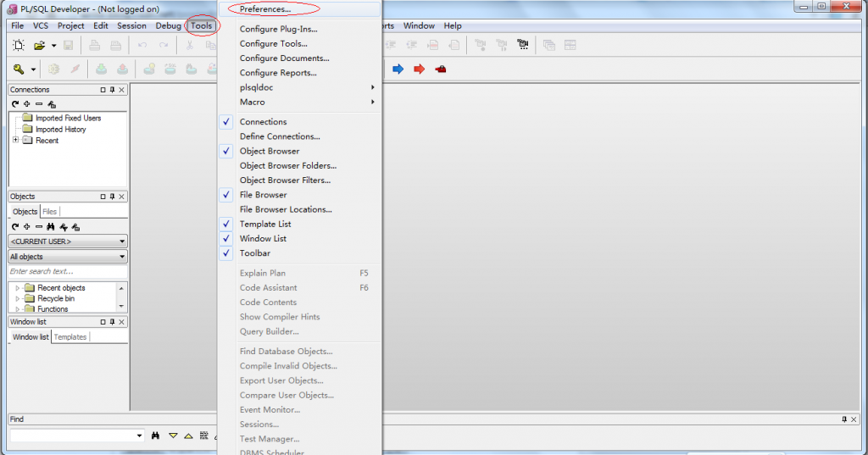Viewport: 868px width, 455px height.
Task: Click the blue right arrow icon
Action: [398, 69]
